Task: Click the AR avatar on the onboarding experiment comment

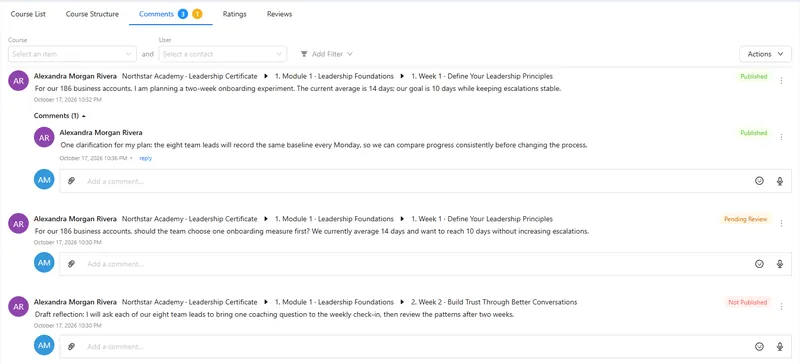Action: coord(18,81)
